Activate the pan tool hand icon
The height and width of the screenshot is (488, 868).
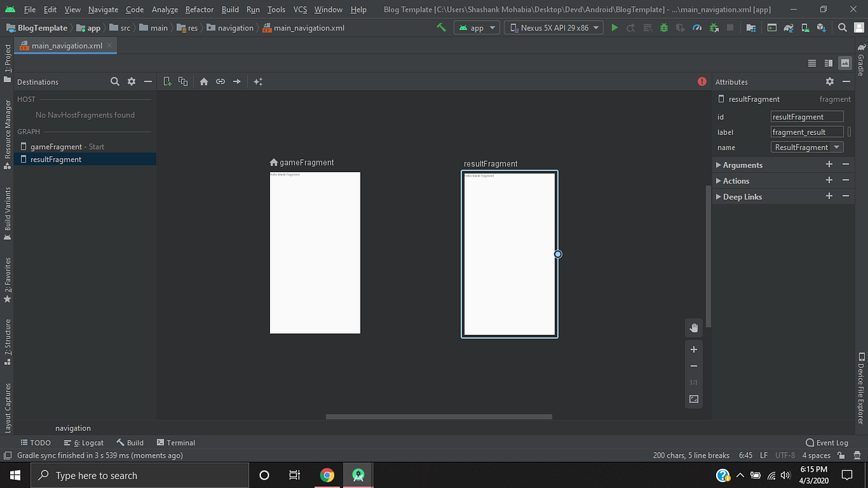tap(693, 327)
